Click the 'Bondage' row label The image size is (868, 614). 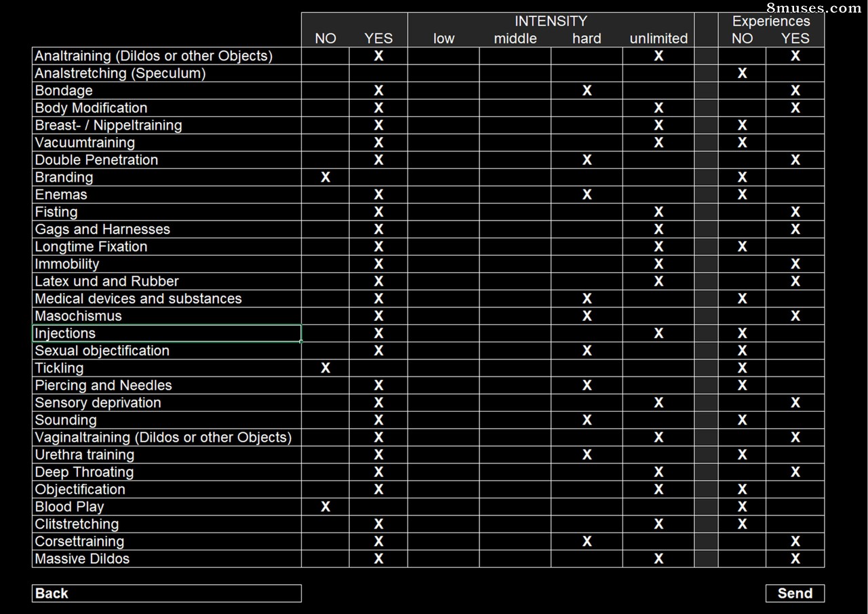[x=64, y=91]
